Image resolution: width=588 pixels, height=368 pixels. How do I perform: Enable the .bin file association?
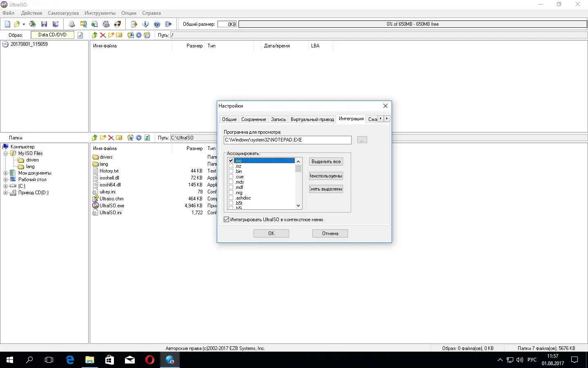[231, 171]
